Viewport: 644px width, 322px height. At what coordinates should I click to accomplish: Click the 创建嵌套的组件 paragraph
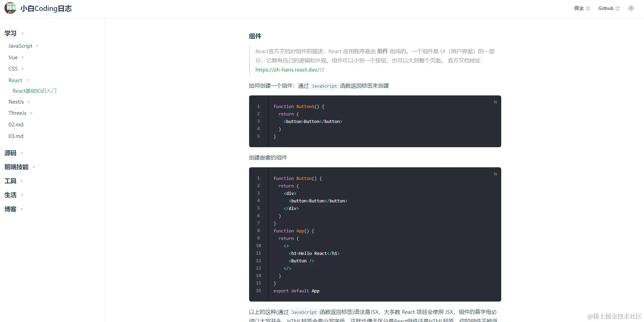(x=268, y=157)
